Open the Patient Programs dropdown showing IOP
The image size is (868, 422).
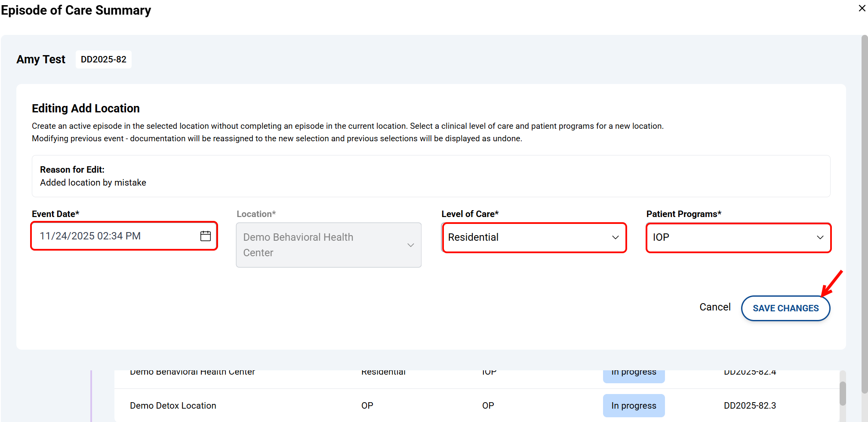pyautogui.click(x=738, y=237)
